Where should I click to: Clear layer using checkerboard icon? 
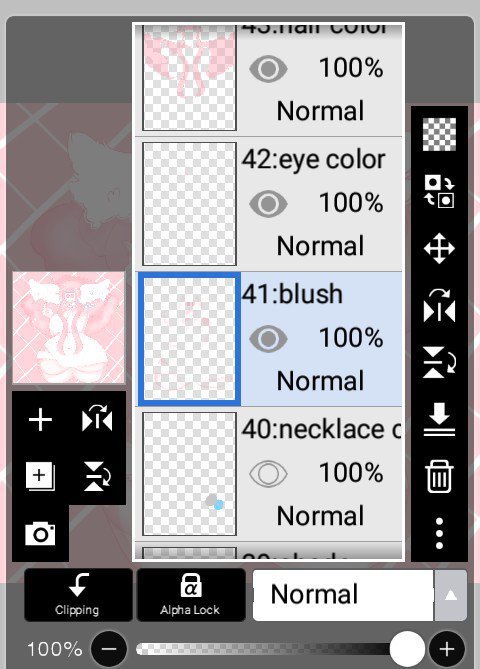(439, 134)
